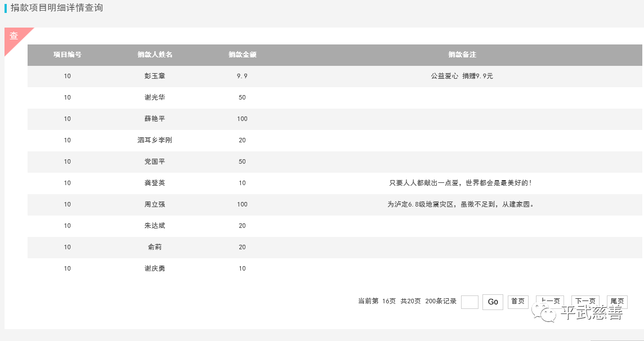Click the 捐款金额 column header
This screenshot has height=341, width=644.
[242, 55]
